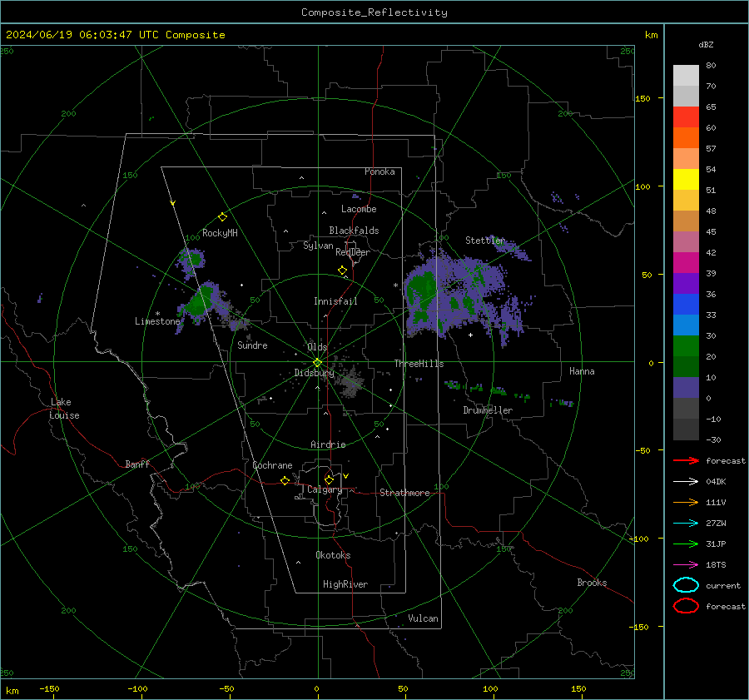Click the 'Limestone' label
The height and width of the screenshot is (700, 749).
coord(157,321)
